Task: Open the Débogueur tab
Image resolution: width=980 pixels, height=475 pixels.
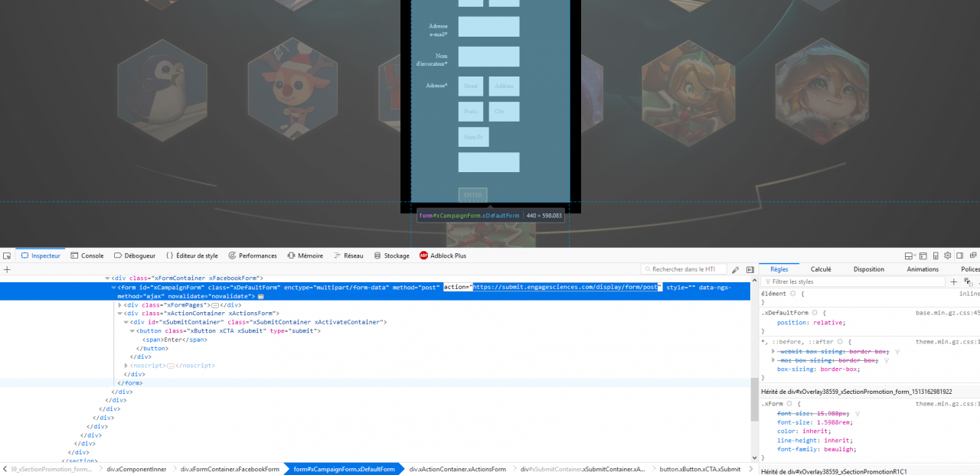Action: [135, 255]
